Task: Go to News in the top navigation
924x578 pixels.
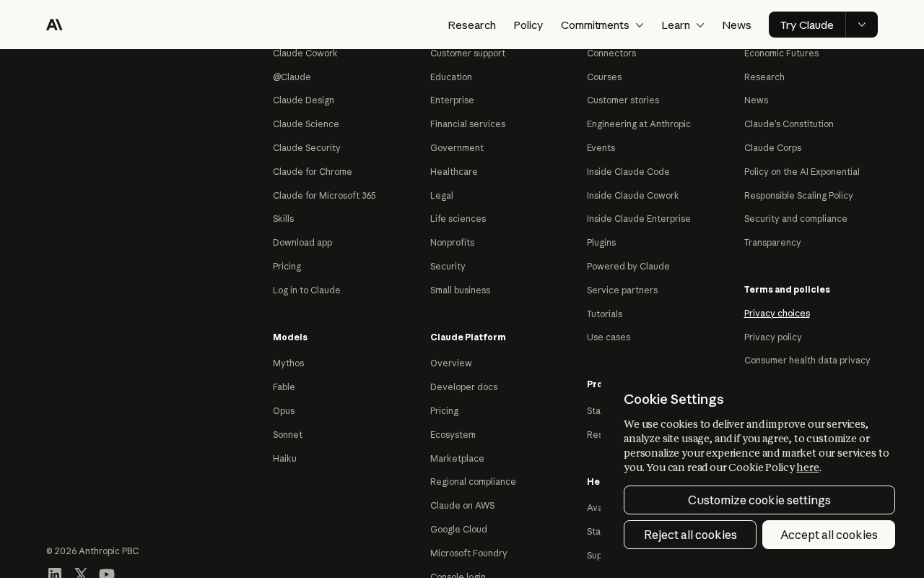Action: pyautogui.click(x=736, y=25)
